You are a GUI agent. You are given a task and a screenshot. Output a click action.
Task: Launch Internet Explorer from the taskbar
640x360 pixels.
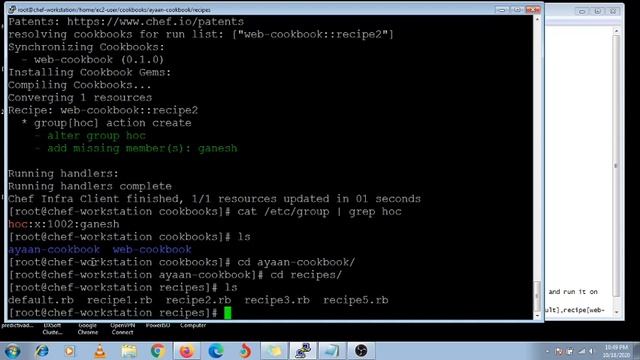pos(42,351)
